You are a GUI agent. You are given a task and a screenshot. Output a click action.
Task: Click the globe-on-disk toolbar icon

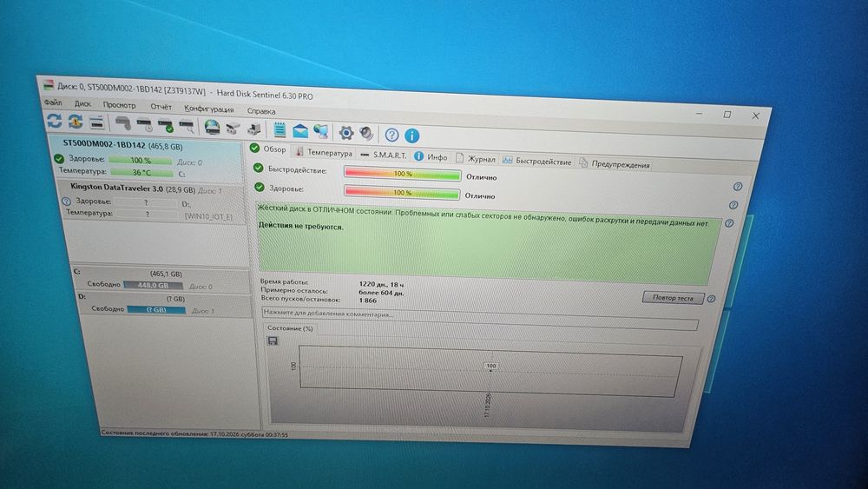click(x=212, y=128)
